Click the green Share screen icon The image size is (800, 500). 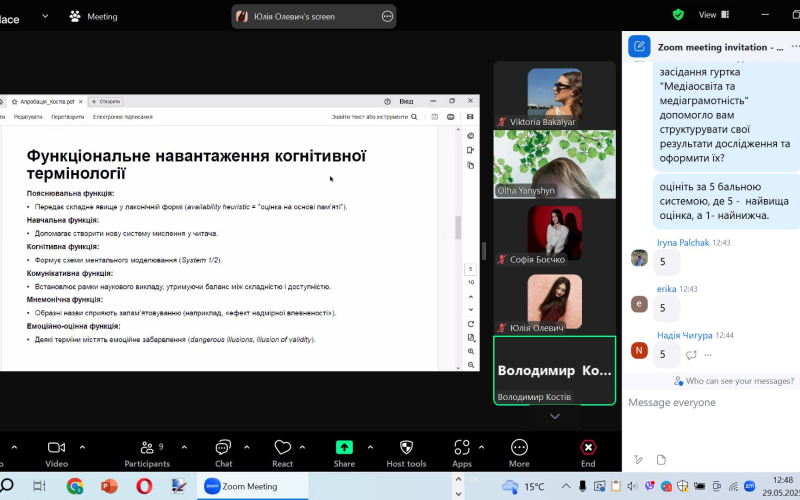coord(344,447)
